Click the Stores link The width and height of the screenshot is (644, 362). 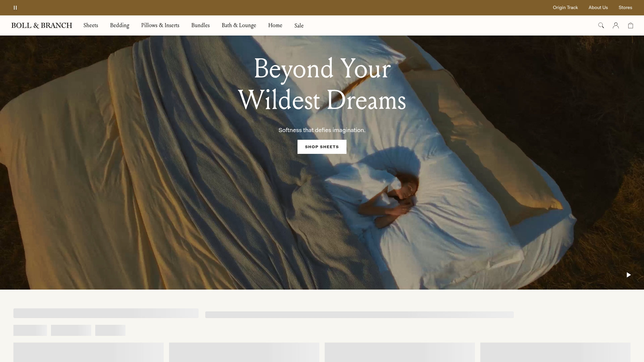625,7
